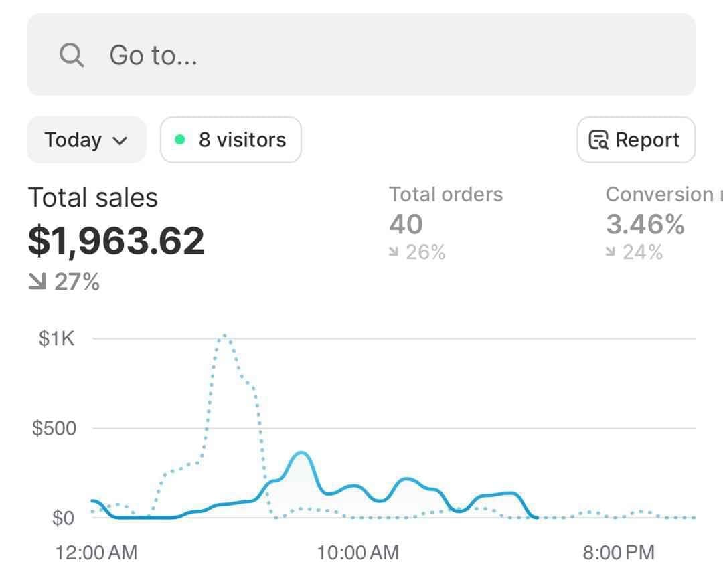Screen dimensions: 723x588
Task: Click the search magnifier icon
Action: coord(72,55)
